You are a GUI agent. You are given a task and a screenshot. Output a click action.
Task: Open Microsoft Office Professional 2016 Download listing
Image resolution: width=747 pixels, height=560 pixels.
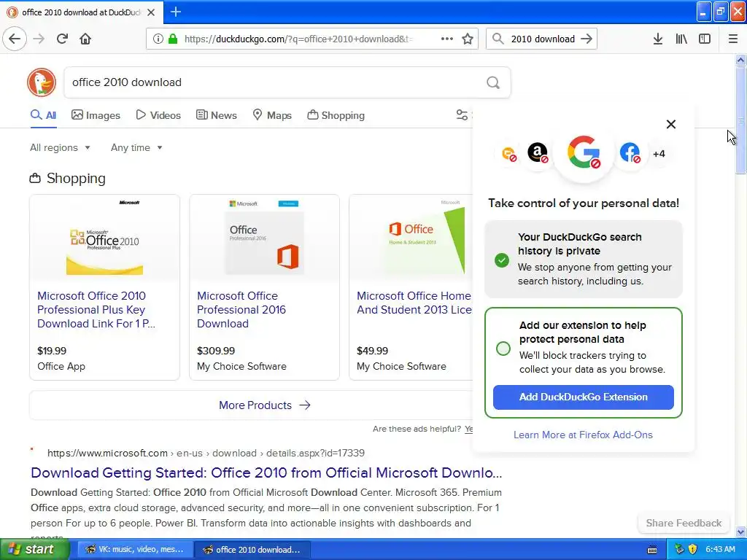pos(241,309)
